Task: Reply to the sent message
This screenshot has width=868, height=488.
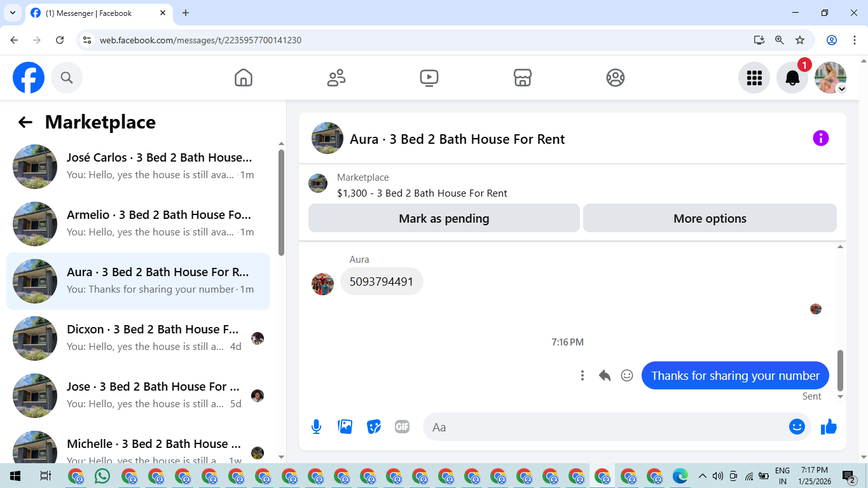Action: coord(605,375)
